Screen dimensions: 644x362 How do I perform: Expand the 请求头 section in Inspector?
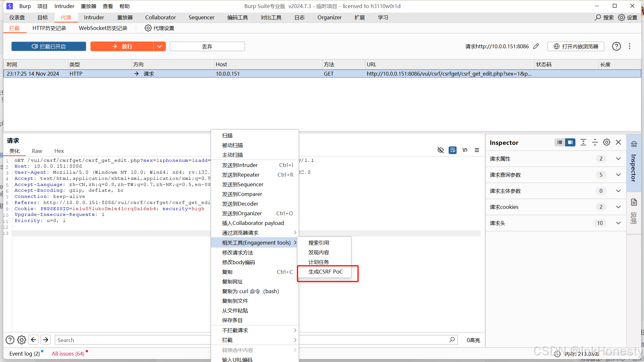(618, 223)
